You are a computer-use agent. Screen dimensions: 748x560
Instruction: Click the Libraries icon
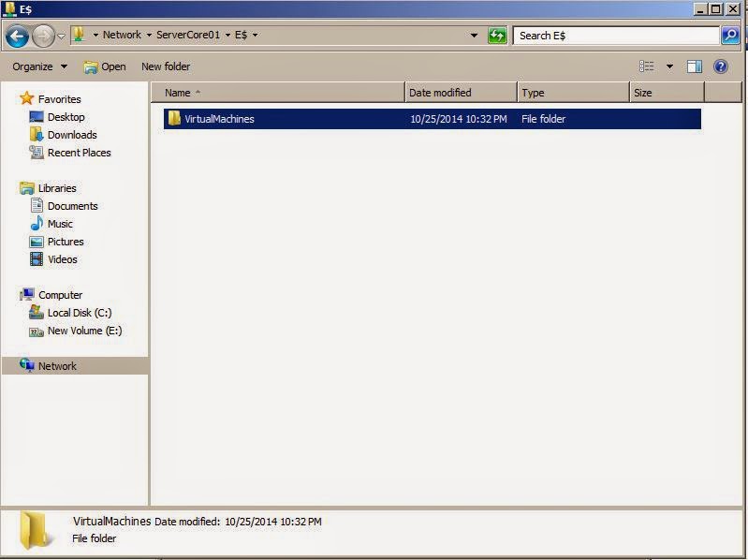coord(27,187)
